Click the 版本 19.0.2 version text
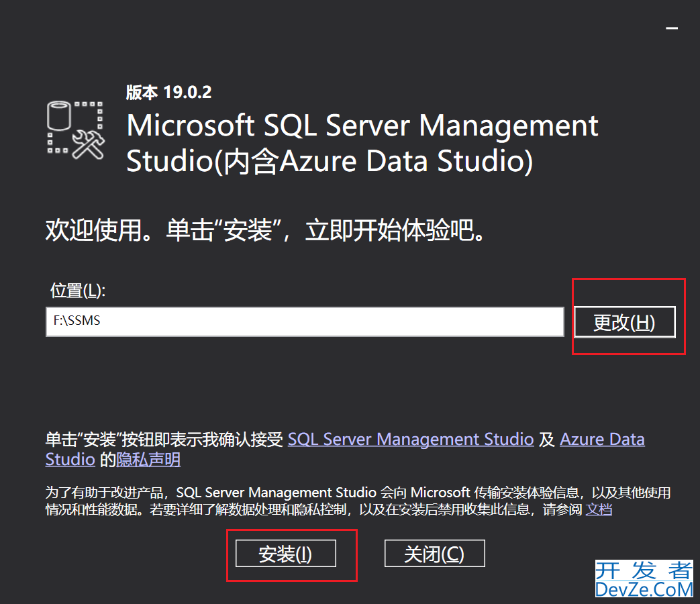This screenshot has height=604, width=700. 168,93
